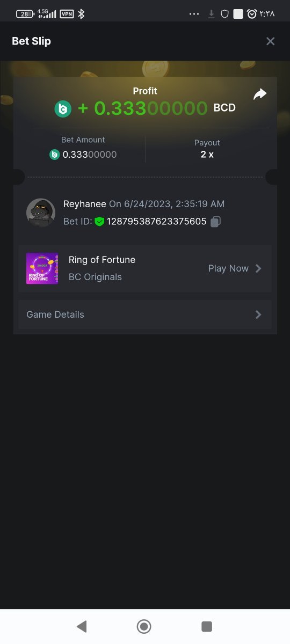Tap the VPN status bar indicator

tap(67, 14)
